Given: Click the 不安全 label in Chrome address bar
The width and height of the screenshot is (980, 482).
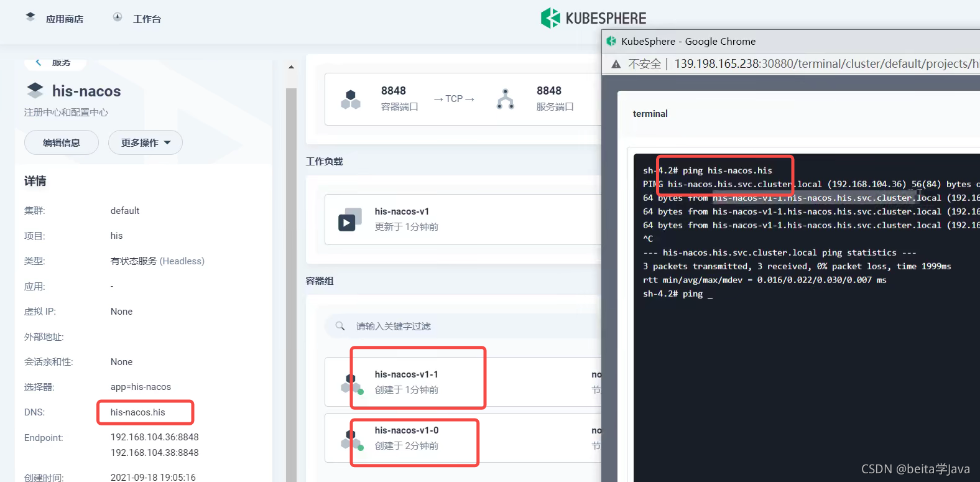Looking at the screenshot, I should tap(644, 64).
